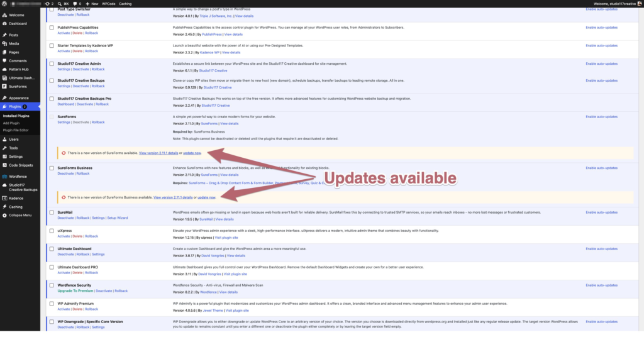Open the Media icon in sidebar
This screenshot has width=644, height=342.
click(4, 43)
